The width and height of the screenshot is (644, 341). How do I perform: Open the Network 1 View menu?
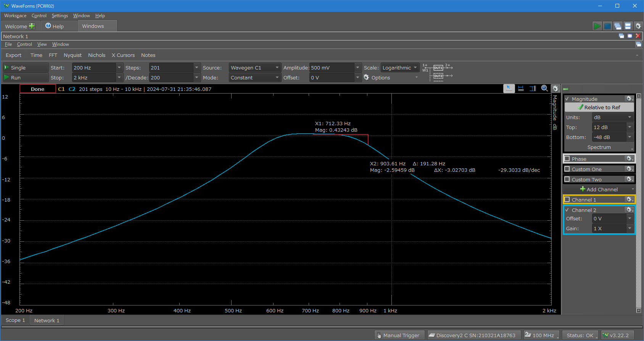[42, 44]
